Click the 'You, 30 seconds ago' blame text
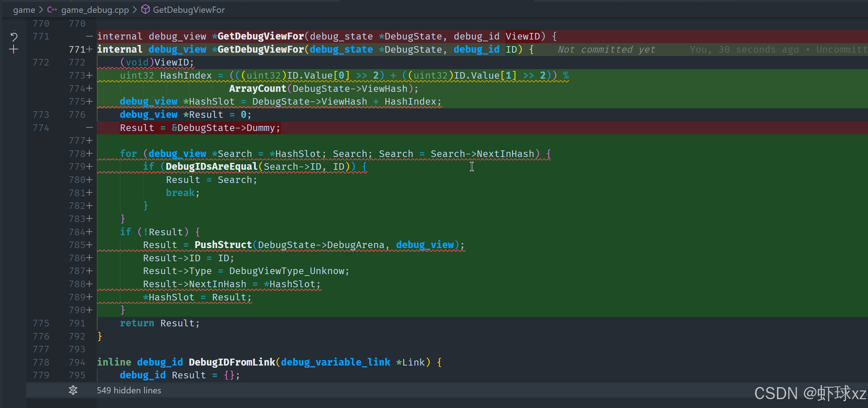The height and width of the screenshot is (408, 868). [744, 49]
